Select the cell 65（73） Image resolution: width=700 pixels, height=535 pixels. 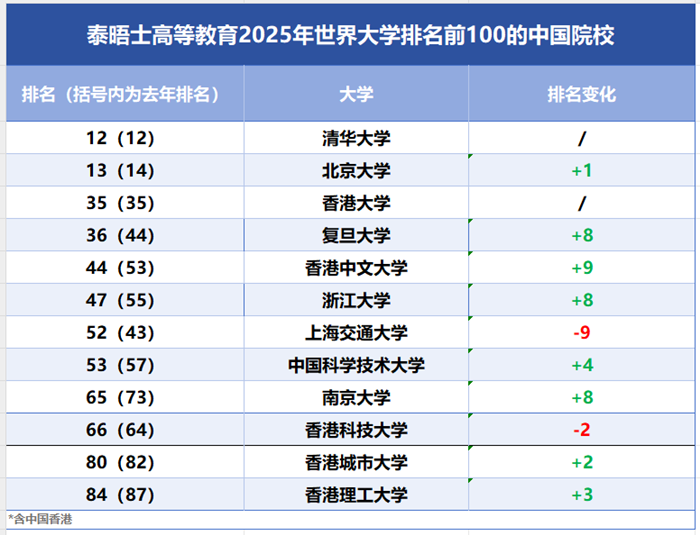click(125, 397)
